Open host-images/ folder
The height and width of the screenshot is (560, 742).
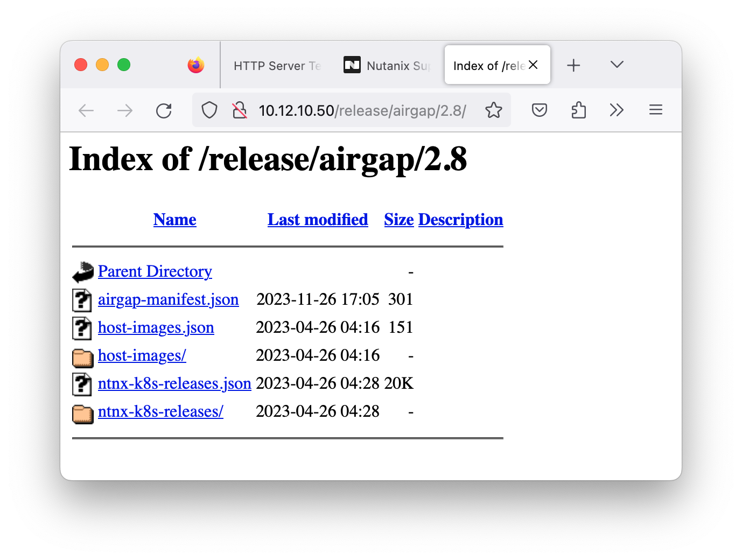pos(142,355)
